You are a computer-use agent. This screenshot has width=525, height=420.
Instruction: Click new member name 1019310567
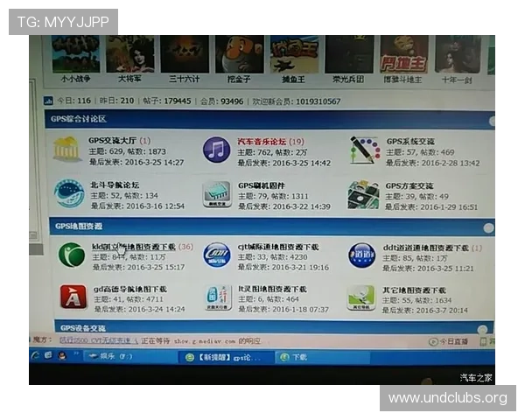[318, 101]
